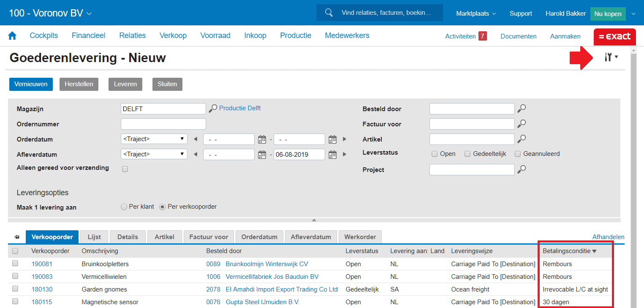Viewport: 644px width, 308px height.
Task: Open calendar picker for Orderdatum start date
Action: pyautogui.click(x=262, y=139)
